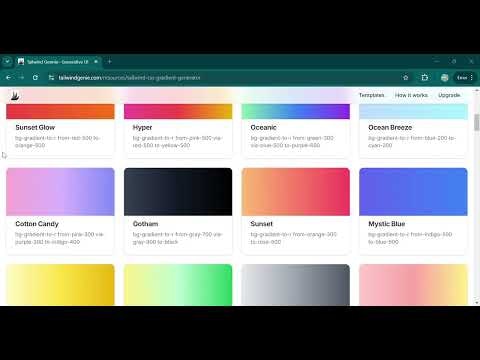Copy Ocean Breeze class code text

(x=412, y=142)
